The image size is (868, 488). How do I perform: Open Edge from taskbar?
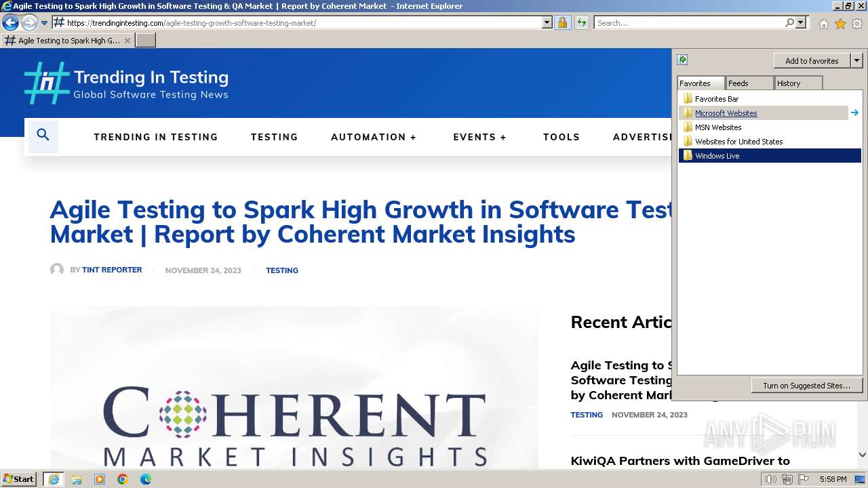coord(146,479)
